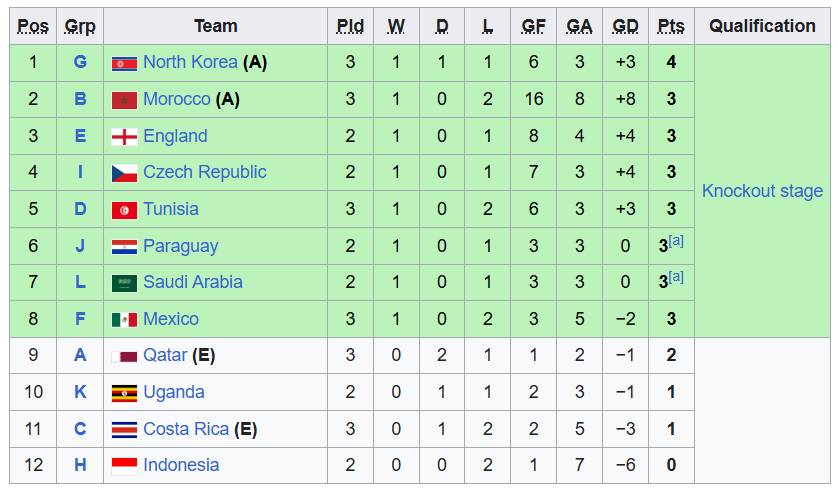Open the Qatar team link
The image size is (838, 493).
pos(165,355)
